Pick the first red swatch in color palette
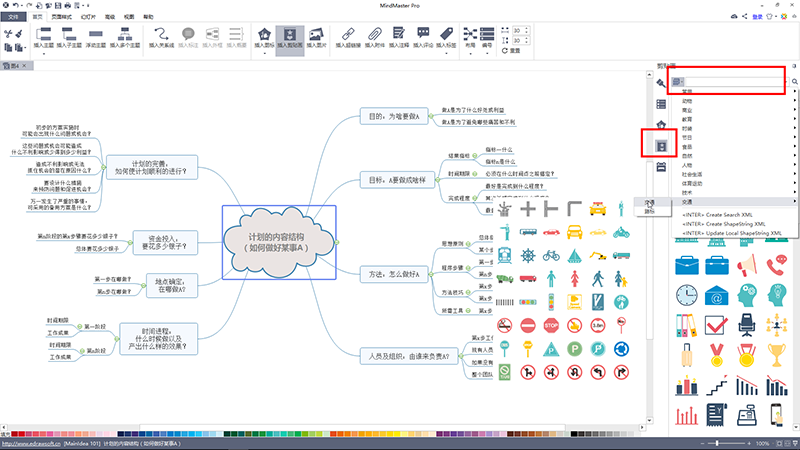Viewport: 800px width, 450px height. click(14, 434)
